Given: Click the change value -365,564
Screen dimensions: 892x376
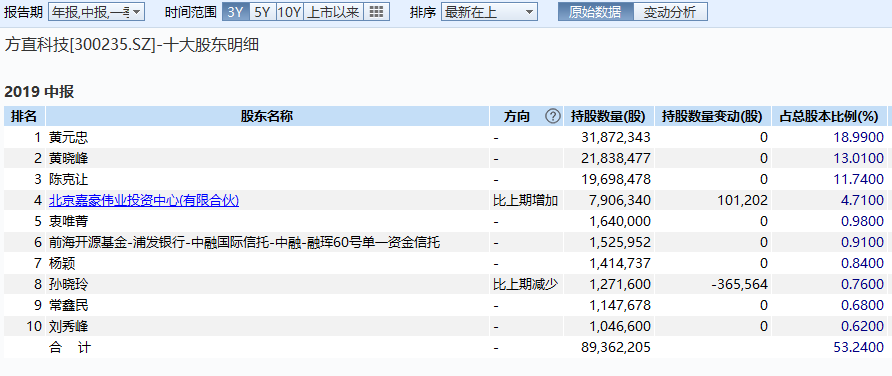Looking at the screenshot, I should [x=740, y=284].
